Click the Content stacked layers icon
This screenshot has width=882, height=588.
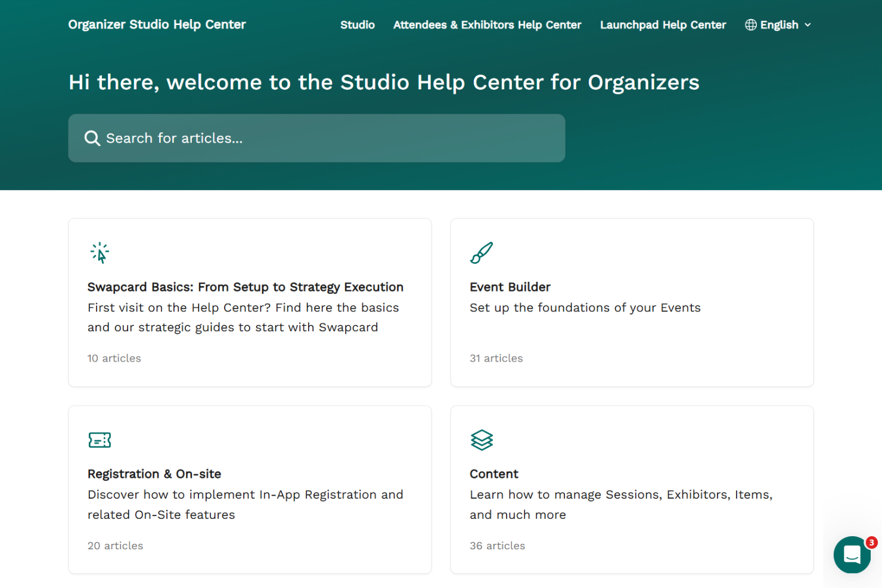(482, 440)
